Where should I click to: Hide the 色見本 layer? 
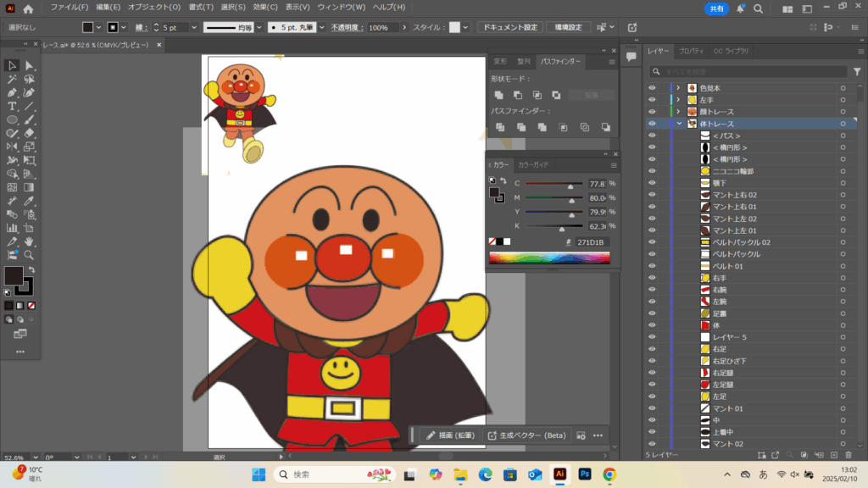(652, 88)
